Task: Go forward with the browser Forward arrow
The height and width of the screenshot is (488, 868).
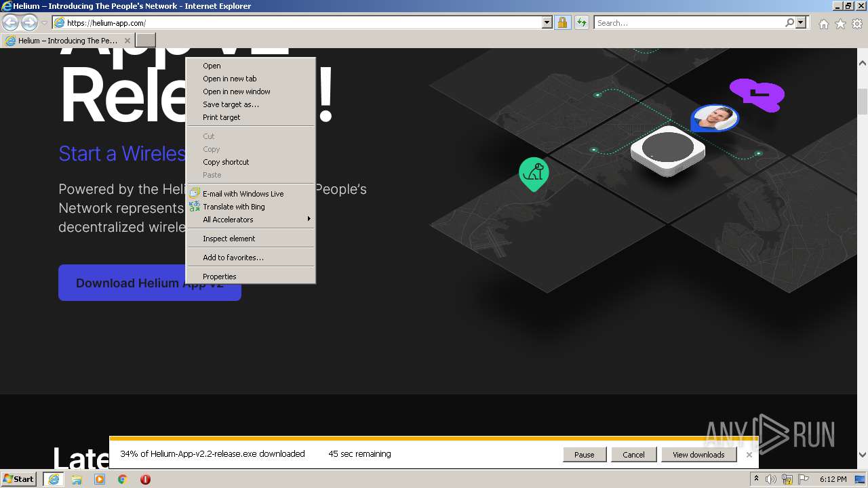Action: pyautogui.click(x=29, y=23)
